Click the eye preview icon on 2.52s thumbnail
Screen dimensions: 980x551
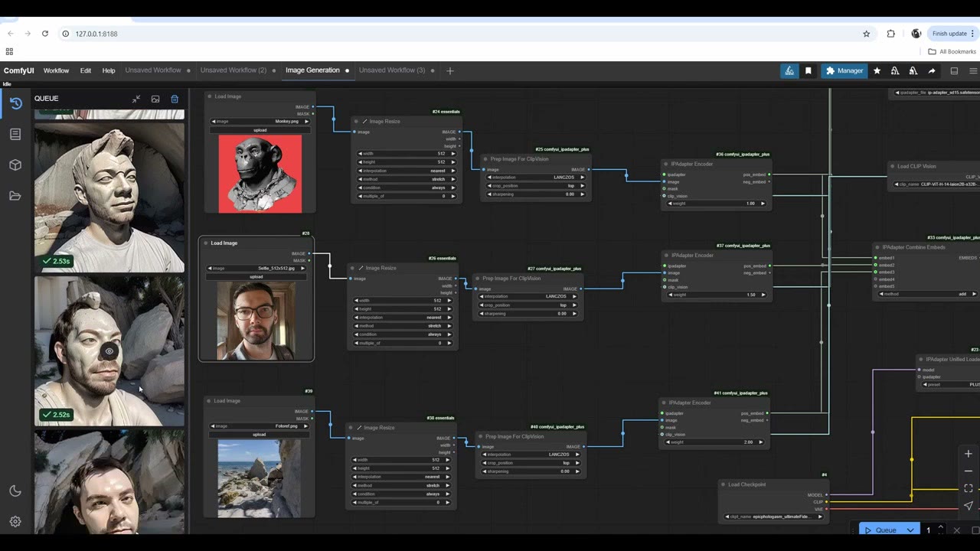pyautogui.click(x=109, y=351)
